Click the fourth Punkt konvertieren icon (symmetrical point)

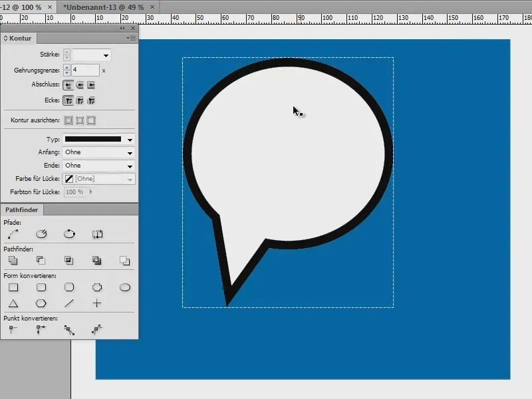click(x=97, y=329)
